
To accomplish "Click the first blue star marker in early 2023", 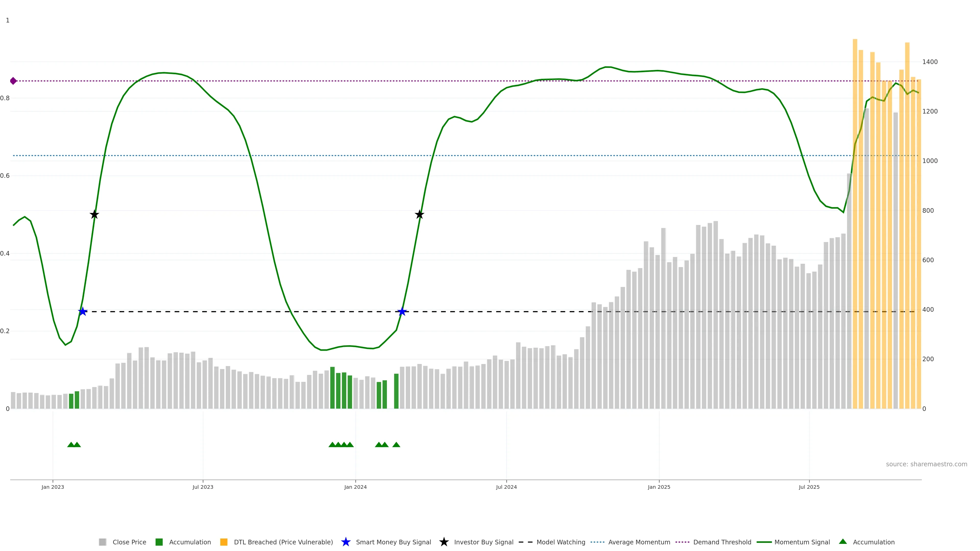I will [82, 312].
